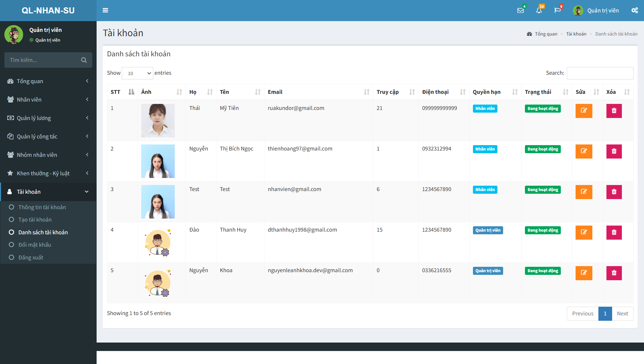Open Tạo tài khoản sidebar link
This screenshot has height=364, width=644.
[x=35, y=219]
